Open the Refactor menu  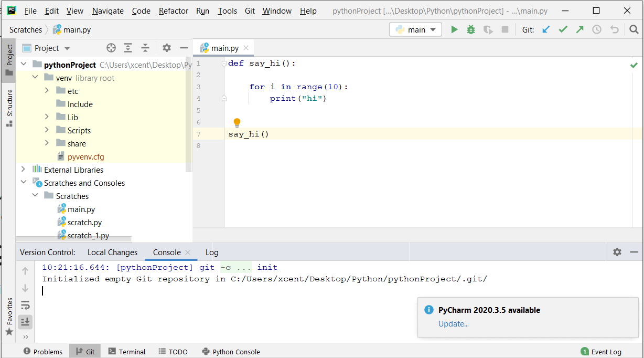point(174,11)
